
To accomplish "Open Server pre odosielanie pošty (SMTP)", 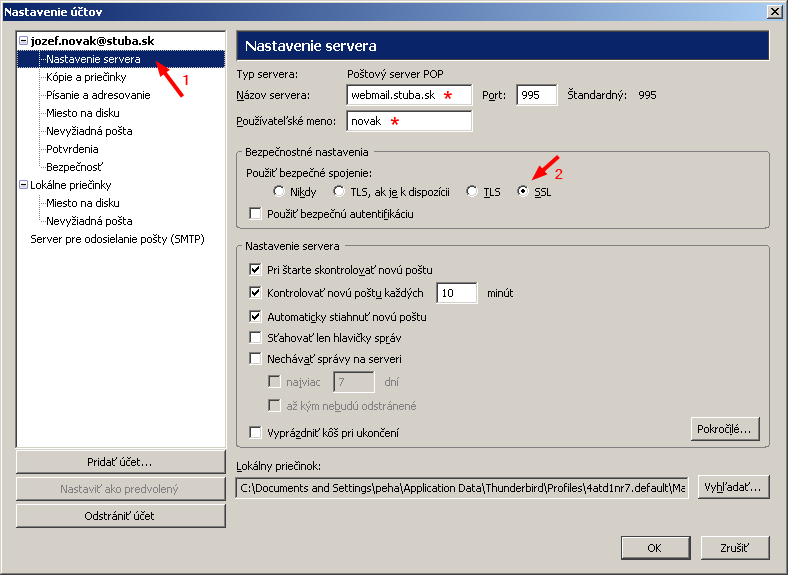I will 117,239.
